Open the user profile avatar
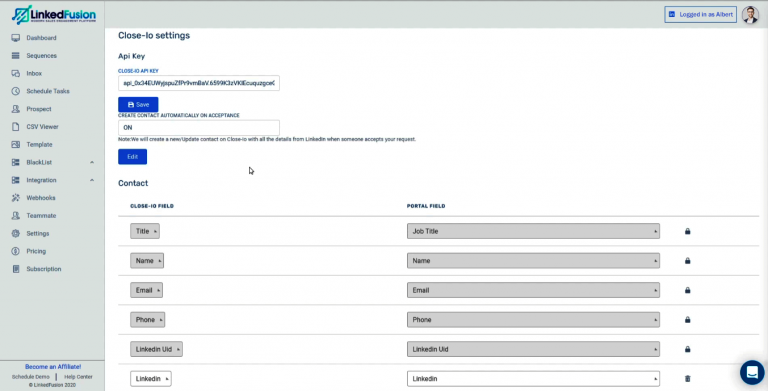The height and width of the screenshot is (391, 768). (x=750, y=15)
